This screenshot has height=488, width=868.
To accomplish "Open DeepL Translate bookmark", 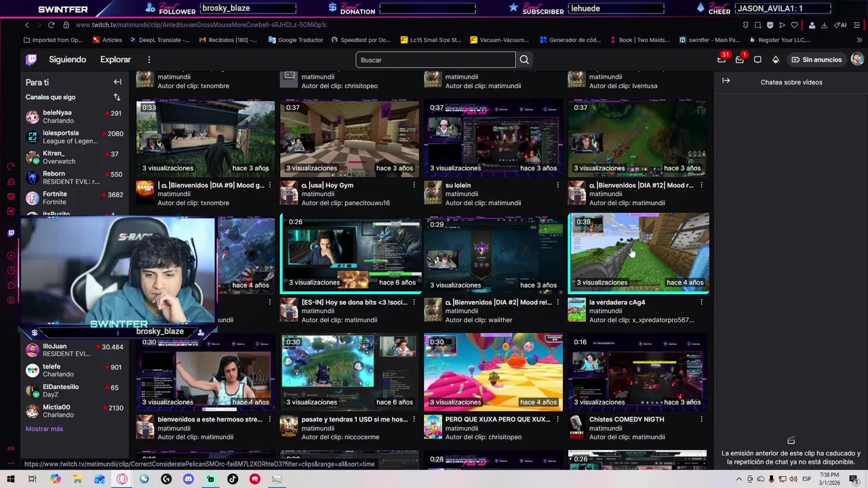I will point(160,40).
